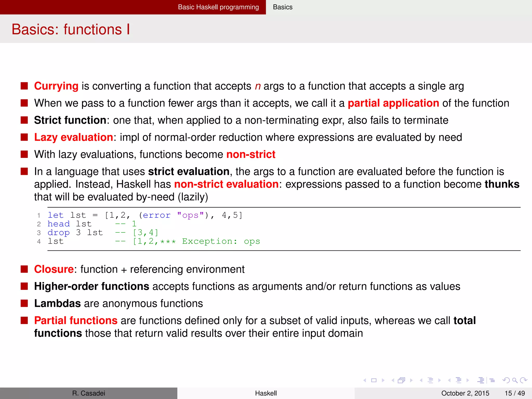532x399 pixels.
Task: Click the bold word Lambdas
Action: [57, 304]
